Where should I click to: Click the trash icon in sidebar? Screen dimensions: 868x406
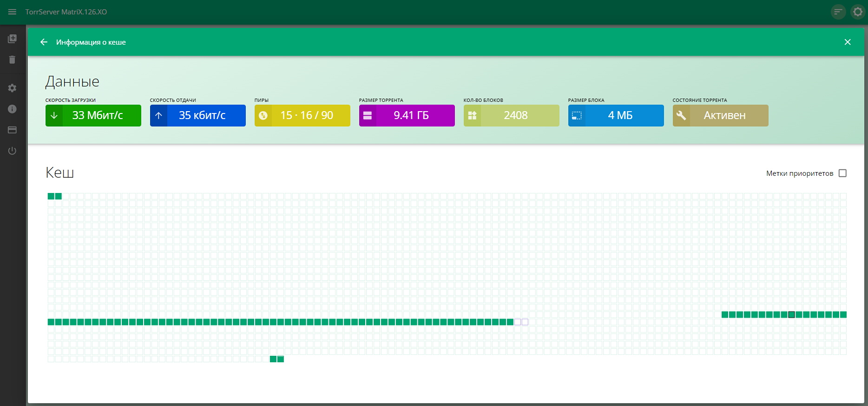click(12, 60)
